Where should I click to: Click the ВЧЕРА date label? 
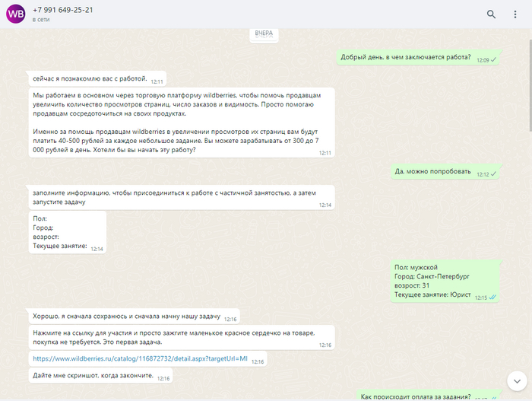tap(264, 33)
